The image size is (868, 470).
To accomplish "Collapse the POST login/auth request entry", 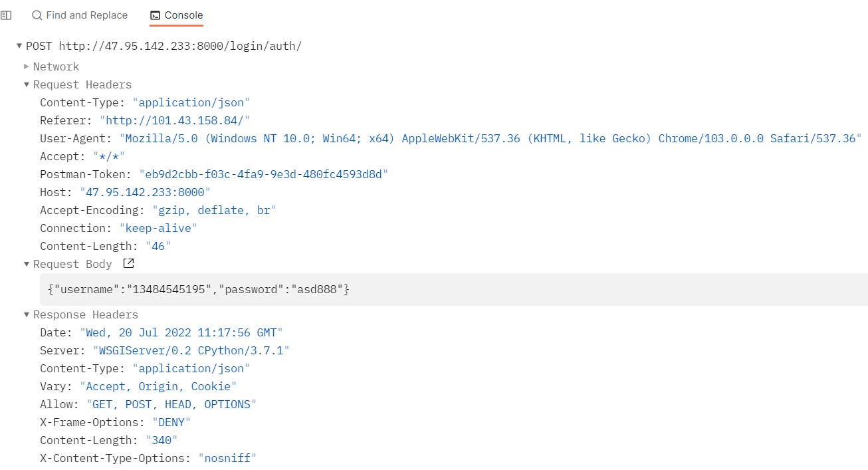I will point(19,46).
